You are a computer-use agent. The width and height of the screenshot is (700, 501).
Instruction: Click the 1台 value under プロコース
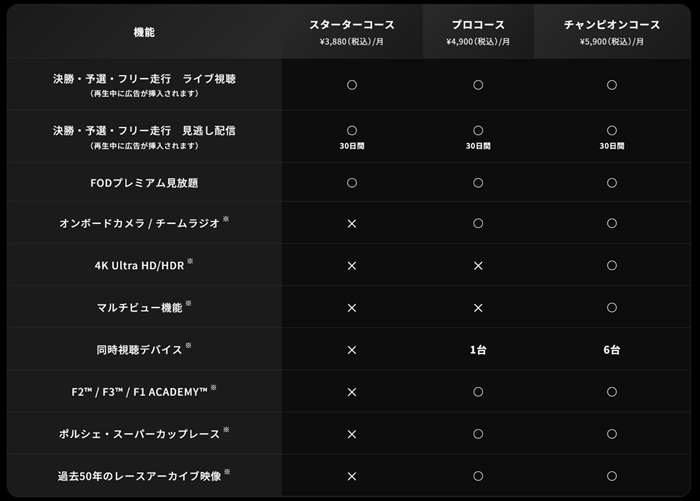tap(478, 350)
